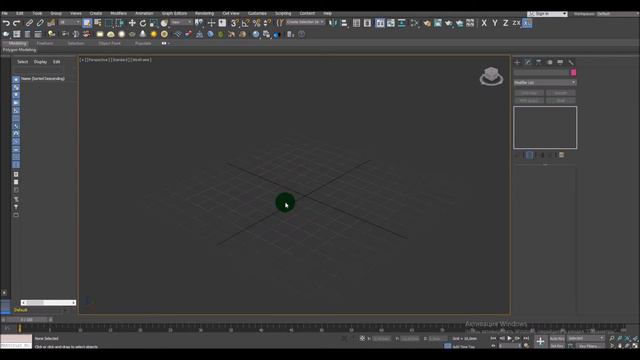Open the Selection Filter dropdown

click(x=70, y=22)
